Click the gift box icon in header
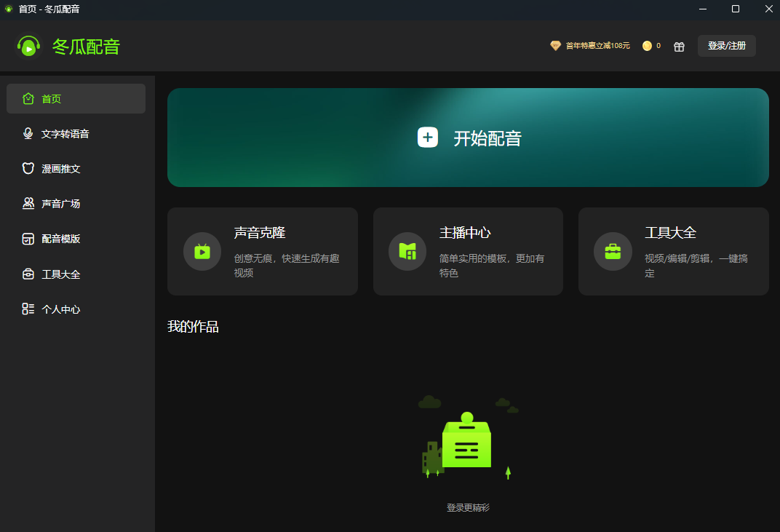Viewport: 780px width, 532px height. tap(679, 47)
